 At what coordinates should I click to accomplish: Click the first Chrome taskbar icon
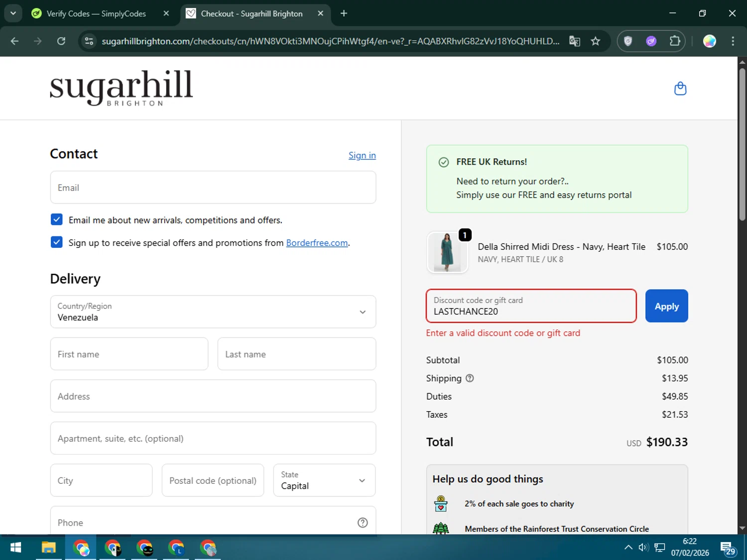point(81,548)
